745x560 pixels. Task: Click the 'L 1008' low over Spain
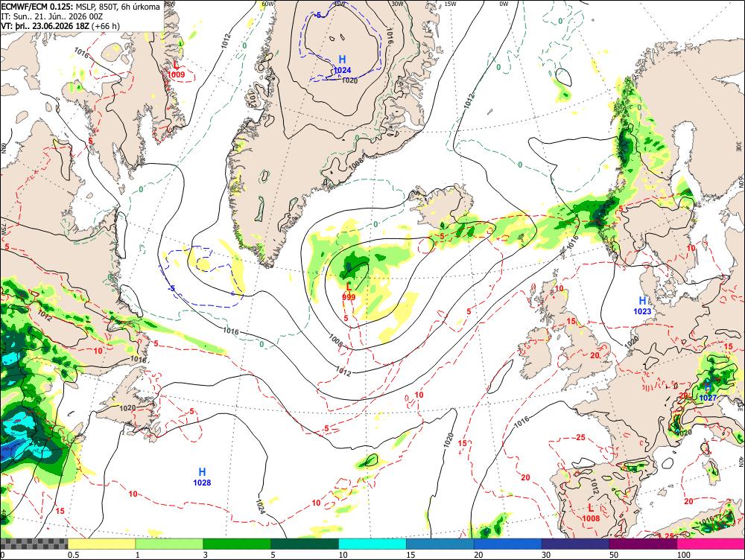tap(591, 513)
